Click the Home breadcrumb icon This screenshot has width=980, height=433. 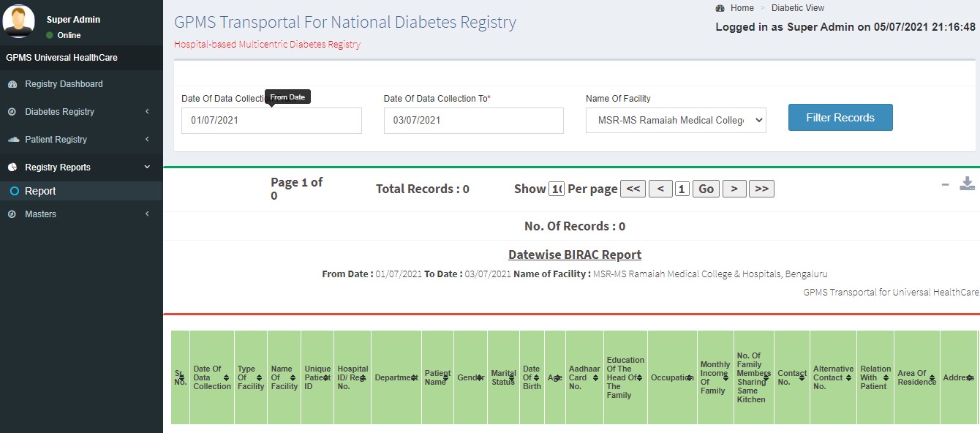(x=719, y=8)
